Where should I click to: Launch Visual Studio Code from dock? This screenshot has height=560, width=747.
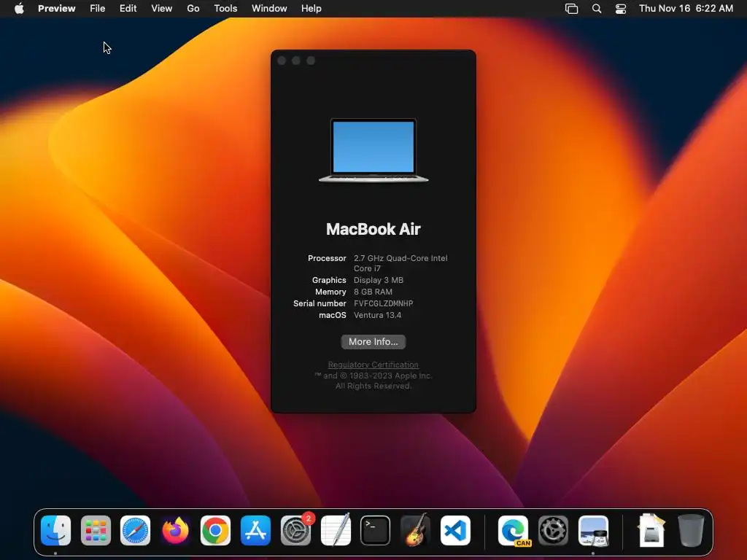[455, 531]
